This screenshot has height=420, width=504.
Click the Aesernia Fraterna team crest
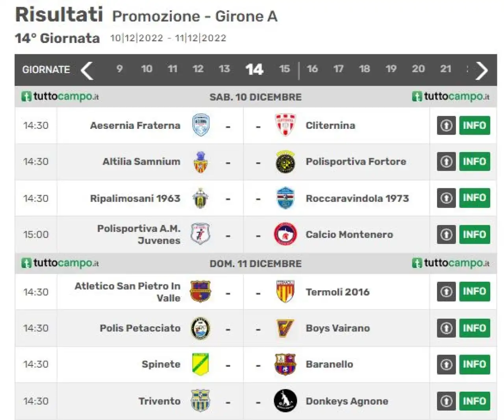pyautogui.click(x=200, y=125)
